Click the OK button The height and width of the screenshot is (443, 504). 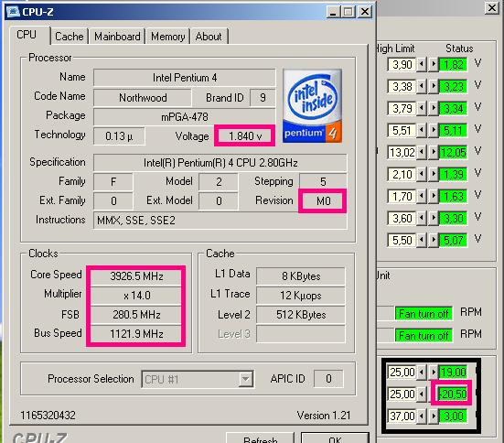click(335, 438)
